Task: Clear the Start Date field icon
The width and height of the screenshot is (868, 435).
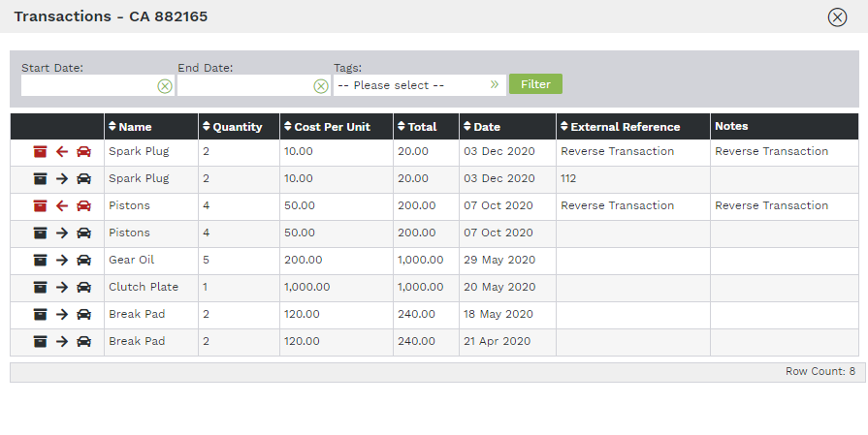Action: click(165, 86)
